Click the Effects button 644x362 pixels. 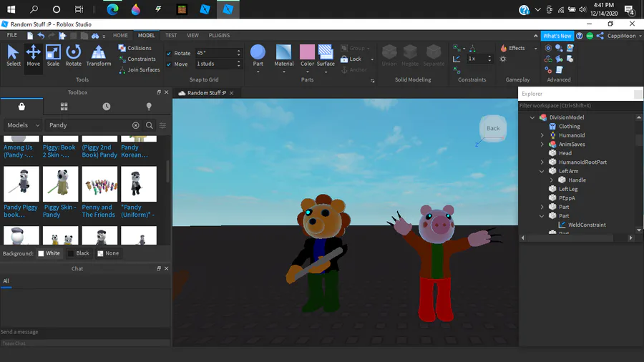pyautogui.click(x=513, y=48)
